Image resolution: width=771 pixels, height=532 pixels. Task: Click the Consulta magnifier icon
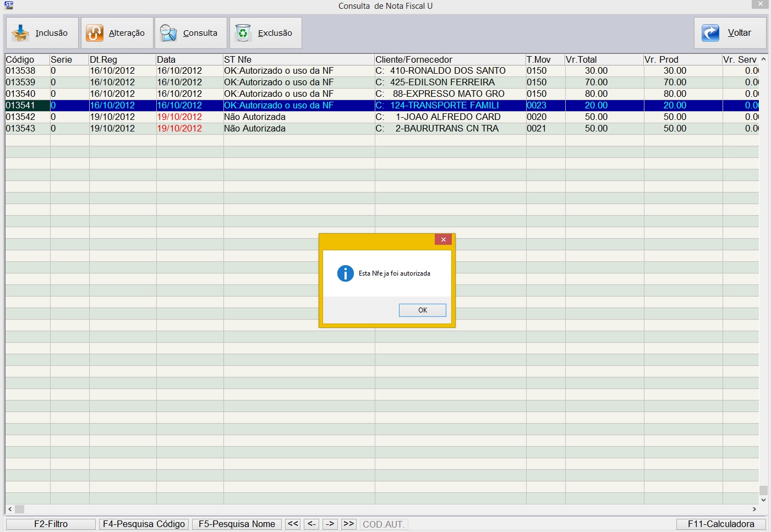pyautogui.click(x=168, y=33)
